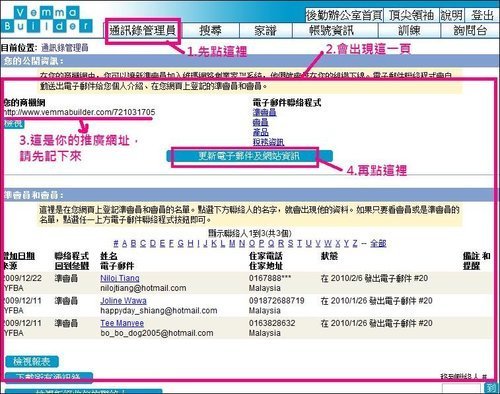
Task: Click the 到 go button
Action: (x=491, y=388)
